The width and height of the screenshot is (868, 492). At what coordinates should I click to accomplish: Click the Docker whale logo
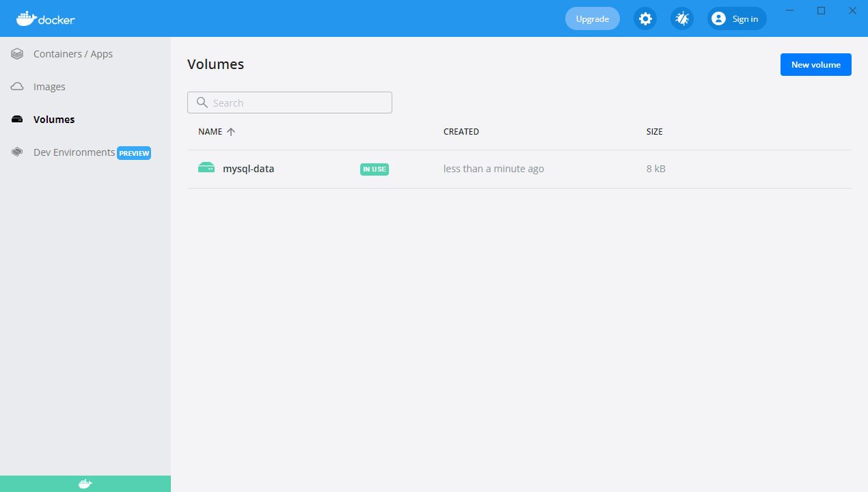[45, 18]
